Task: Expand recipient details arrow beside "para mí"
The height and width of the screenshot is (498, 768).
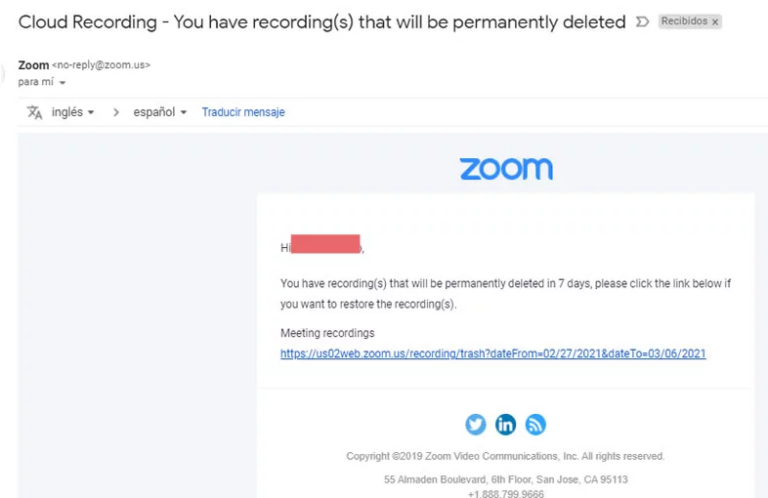Action: coord(62,82)
